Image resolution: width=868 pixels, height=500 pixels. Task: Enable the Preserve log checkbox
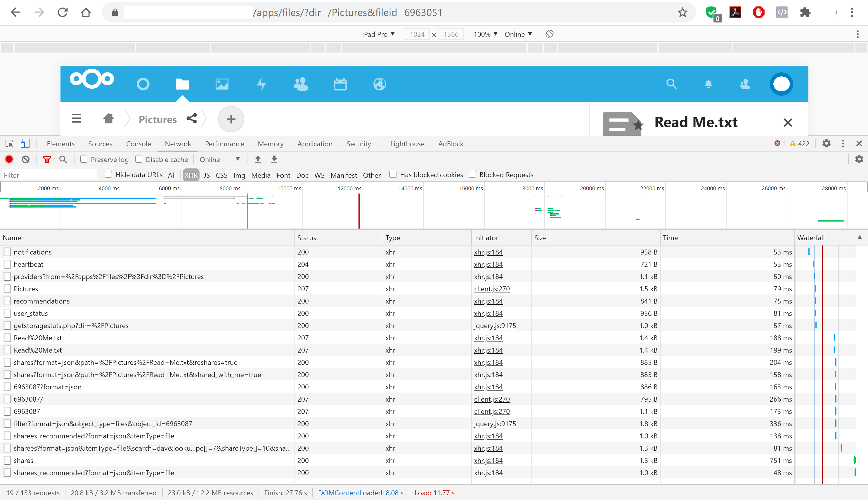click(84, 159)
